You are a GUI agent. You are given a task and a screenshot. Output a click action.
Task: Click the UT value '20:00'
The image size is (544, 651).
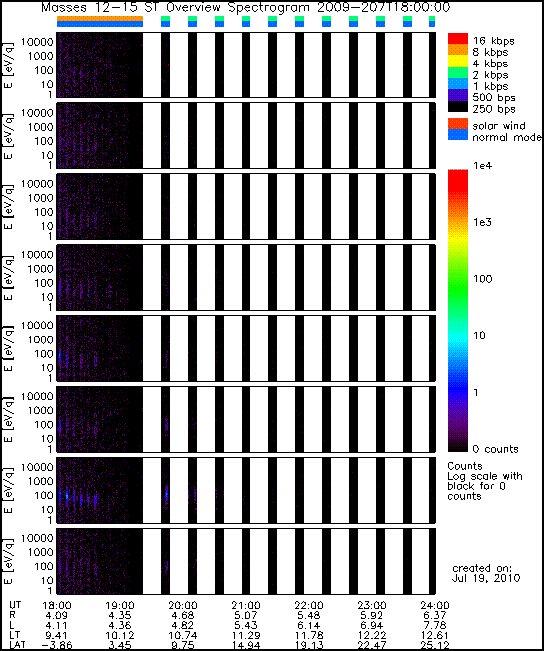pos(183,606)
